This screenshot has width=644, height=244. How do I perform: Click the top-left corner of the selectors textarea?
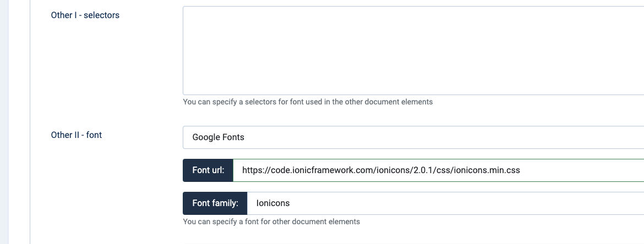[187, 10]
